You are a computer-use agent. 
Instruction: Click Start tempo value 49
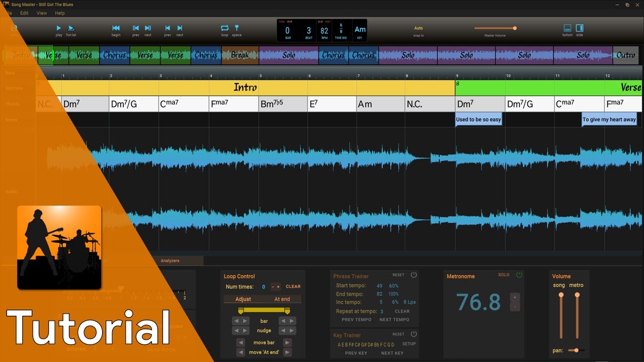pyautogui.click(x=379, y=286)
